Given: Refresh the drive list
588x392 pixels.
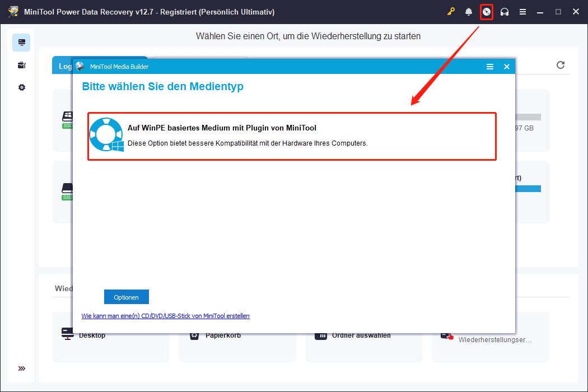Looking at the screenshot, I should (x=560, y=65).
